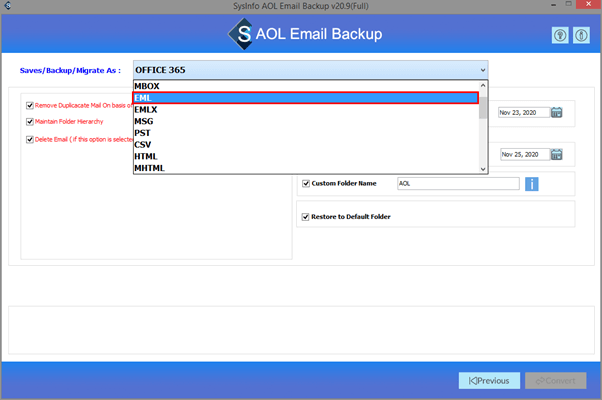The width and height of the screenshot is (602, 400).
Task: Choose MHTML from the format list
Action: 306,168
